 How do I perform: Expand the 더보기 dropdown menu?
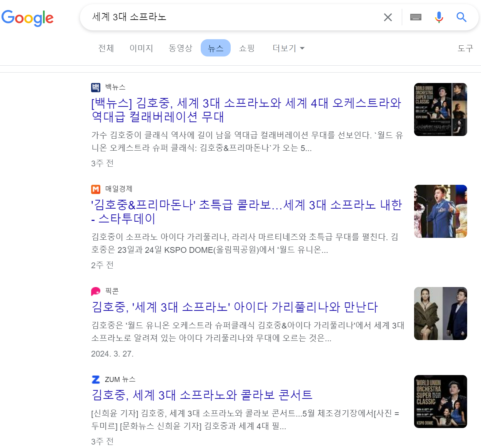[288, 48]
